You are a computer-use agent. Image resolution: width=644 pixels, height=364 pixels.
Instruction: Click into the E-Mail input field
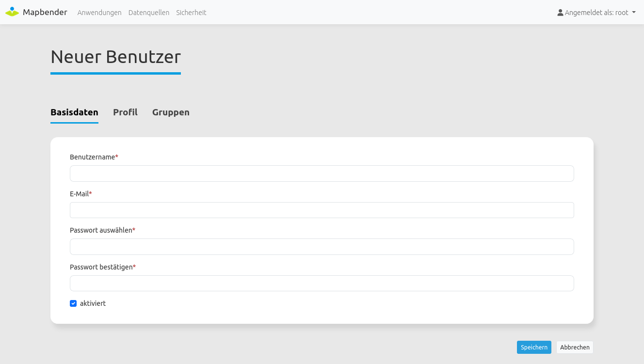[x=322, y=210]
